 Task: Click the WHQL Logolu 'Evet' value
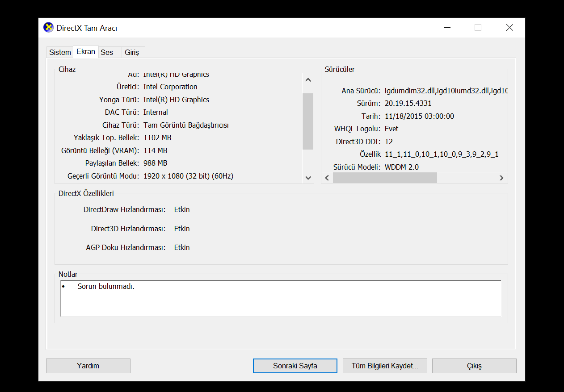391,129
